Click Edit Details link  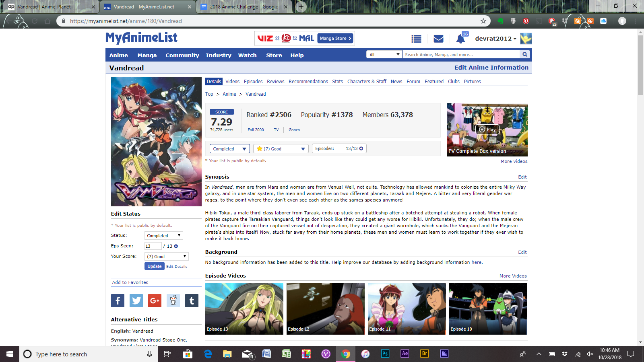point(177,266)
